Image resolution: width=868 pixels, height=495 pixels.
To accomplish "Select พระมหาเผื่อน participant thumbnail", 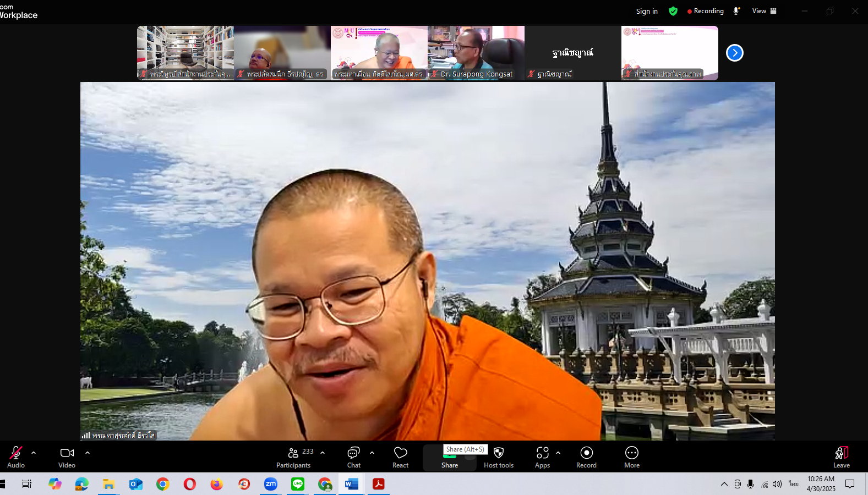I will coord(379,53).
